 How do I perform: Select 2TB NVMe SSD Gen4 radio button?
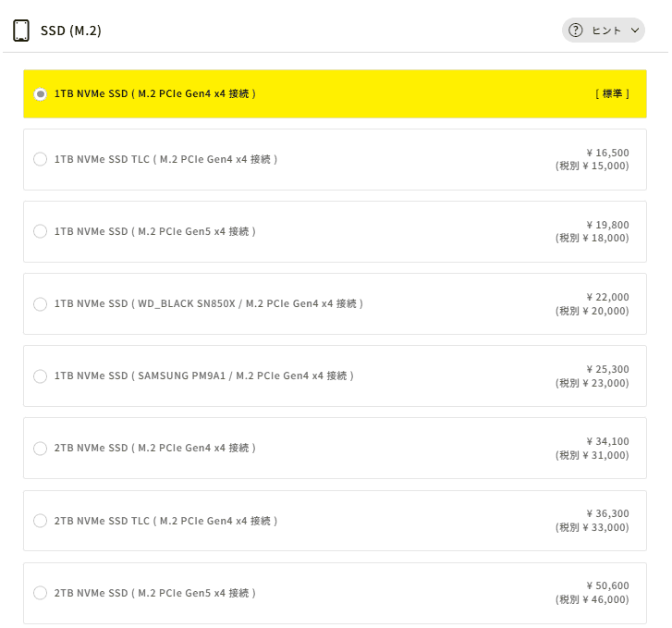40,448
